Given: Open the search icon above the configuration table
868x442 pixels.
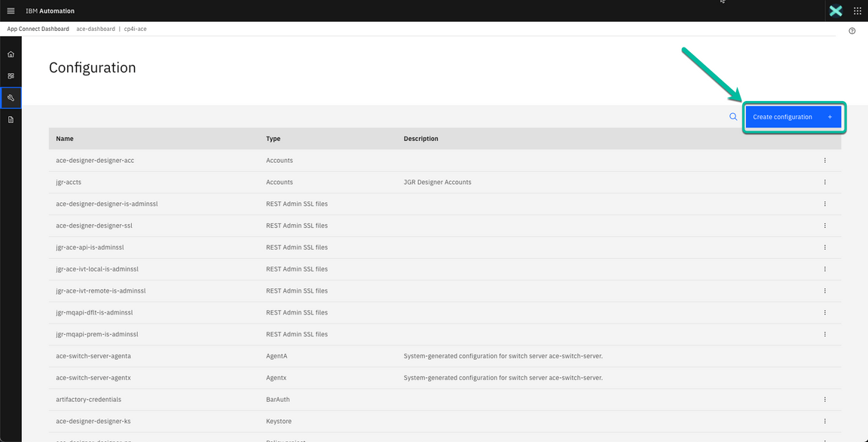Looking at the screenshot, I should click(733, 117).
